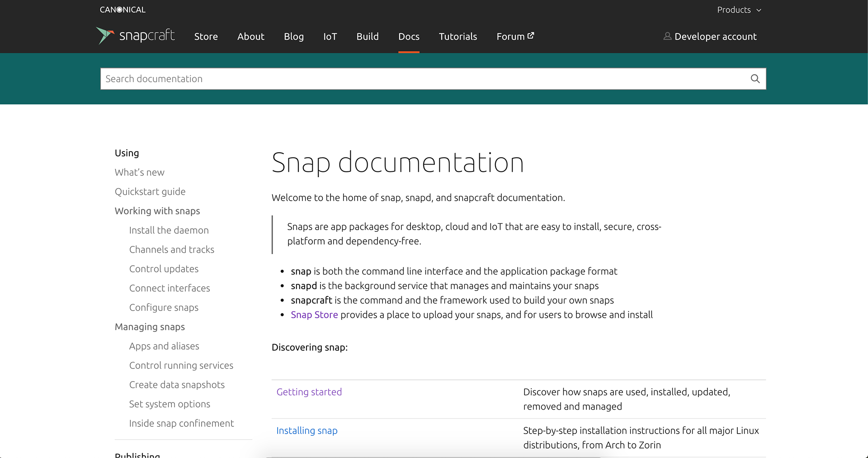Click the bullet starting 'snapd is the background service'
Screen dimensions: 868x458
[x=445, y=286]
